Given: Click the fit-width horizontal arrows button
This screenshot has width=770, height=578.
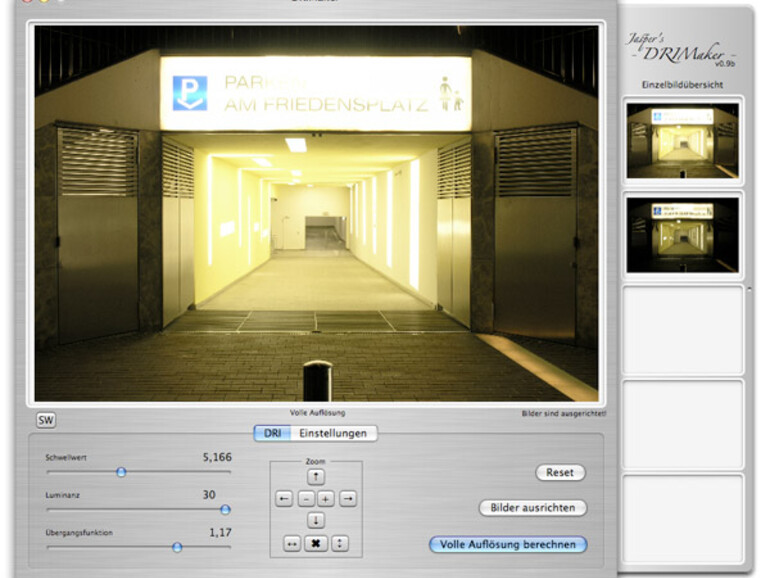Looking at the screenshot, I should tap(291, 543).
